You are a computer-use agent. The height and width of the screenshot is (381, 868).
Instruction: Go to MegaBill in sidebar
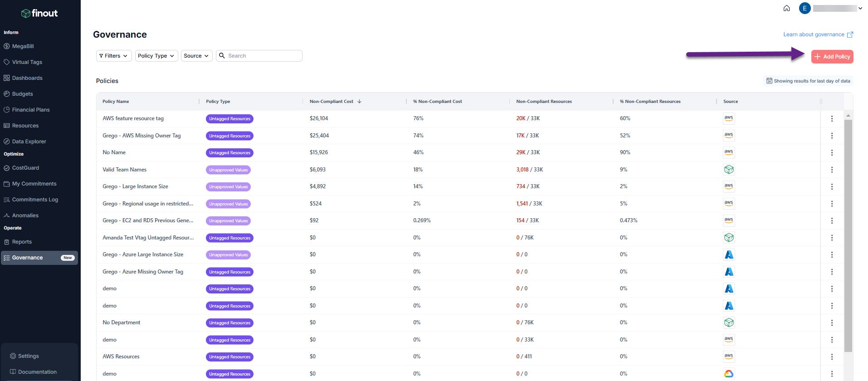pos(23,46)
